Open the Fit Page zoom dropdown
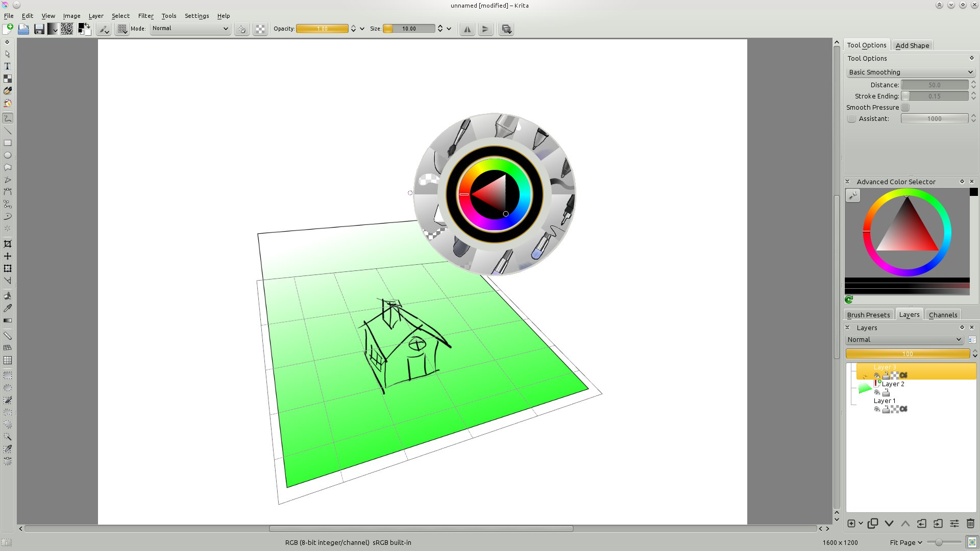Screen dimensions: 980x551 point(906,542)
